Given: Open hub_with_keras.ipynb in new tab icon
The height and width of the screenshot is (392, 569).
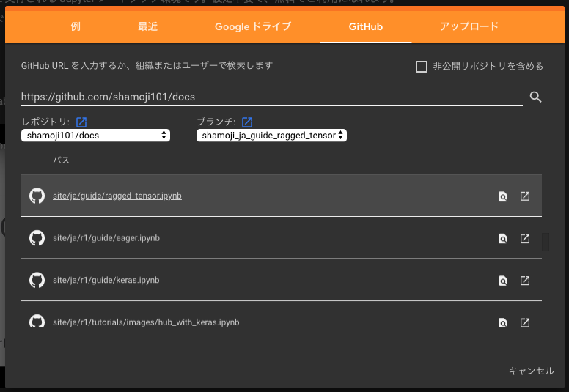Looking at the screenshot, I should pos(525,322).
